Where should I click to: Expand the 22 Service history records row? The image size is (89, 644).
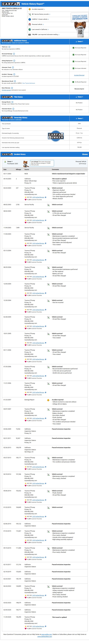coord(50,14)
